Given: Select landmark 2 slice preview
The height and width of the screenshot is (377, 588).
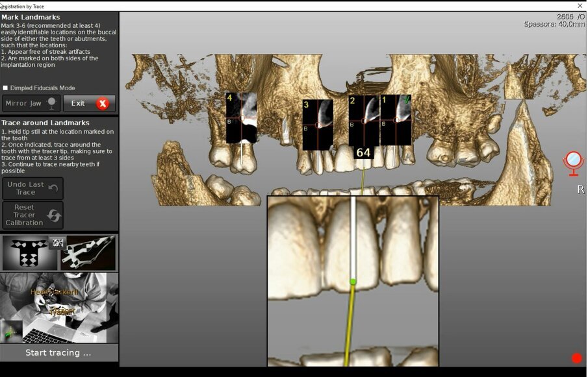Looking at the screenshot, I should pyautogui.click(x=363, y=121).
